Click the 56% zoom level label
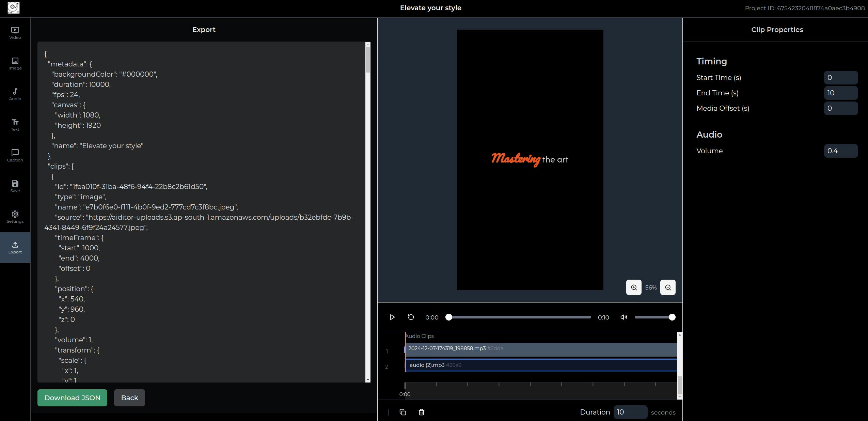 pos(651,287)
